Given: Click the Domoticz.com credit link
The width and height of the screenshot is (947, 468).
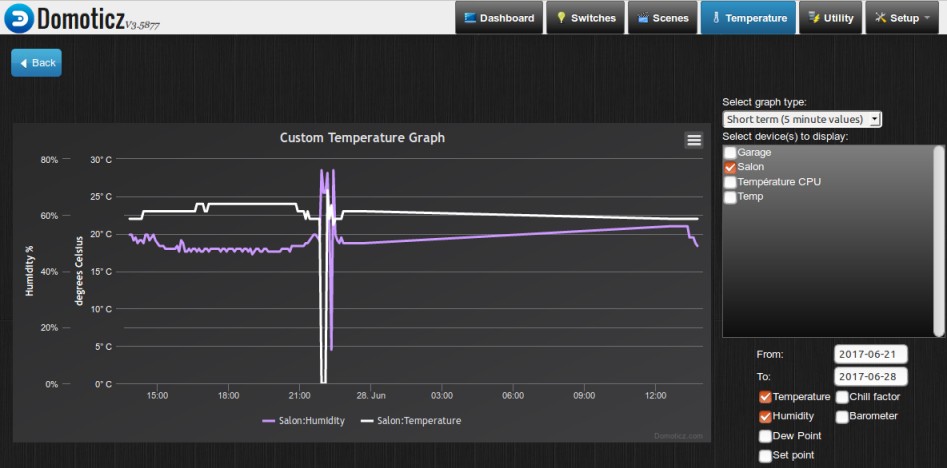Looking at the screenshot, I should click(x=678, y=436).
